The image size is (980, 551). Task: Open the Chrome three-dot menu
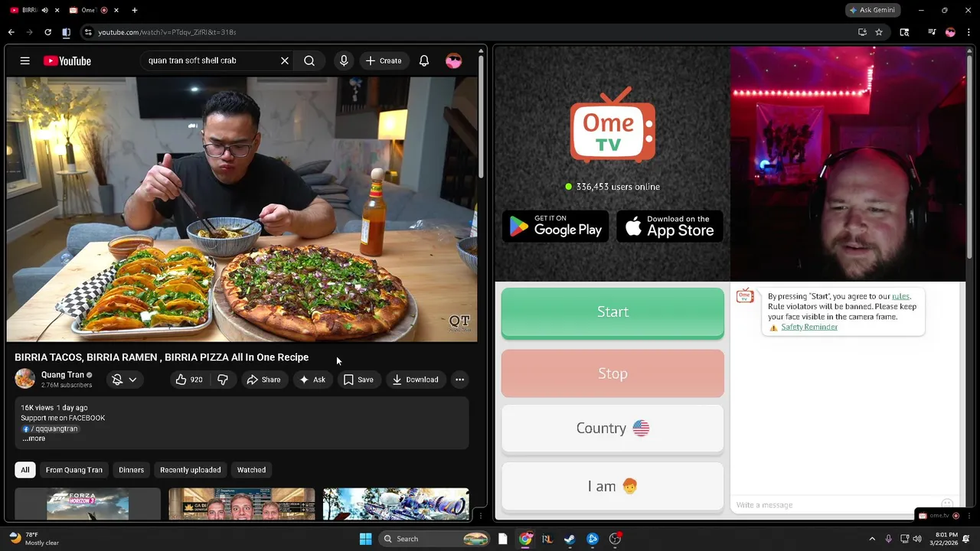pos(969,32)
